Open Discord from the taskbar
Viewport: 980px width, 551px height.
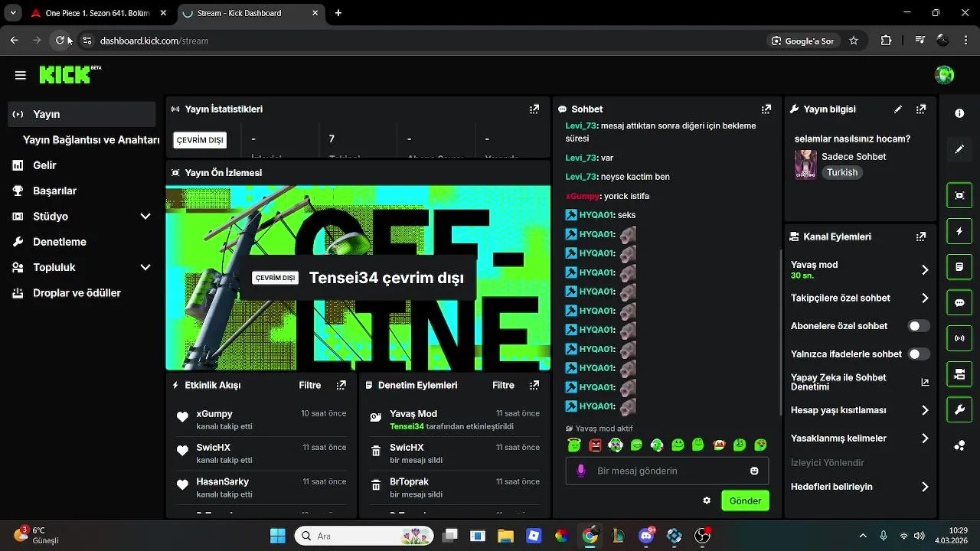[x=646, y=536]
